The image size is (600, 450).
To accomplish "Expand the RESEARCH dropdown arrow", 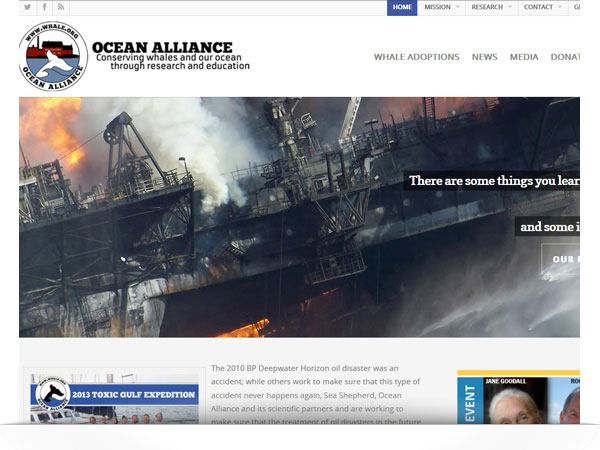I will (x=510, y=7).
